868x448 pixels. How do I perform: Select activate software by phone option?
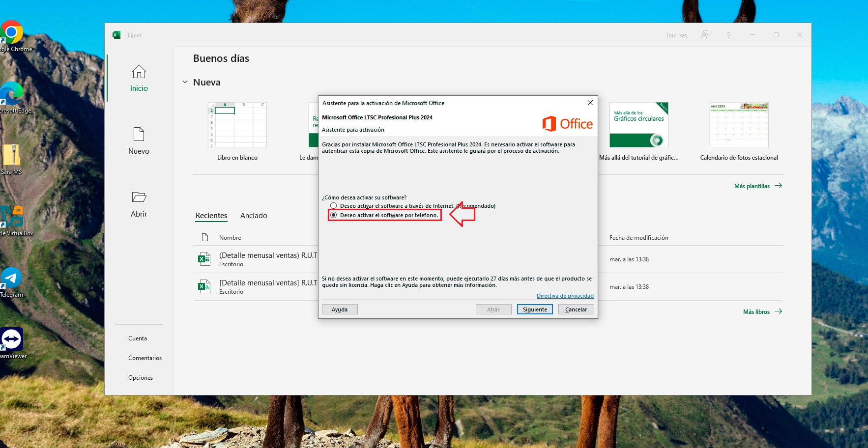tap(334, 215)
